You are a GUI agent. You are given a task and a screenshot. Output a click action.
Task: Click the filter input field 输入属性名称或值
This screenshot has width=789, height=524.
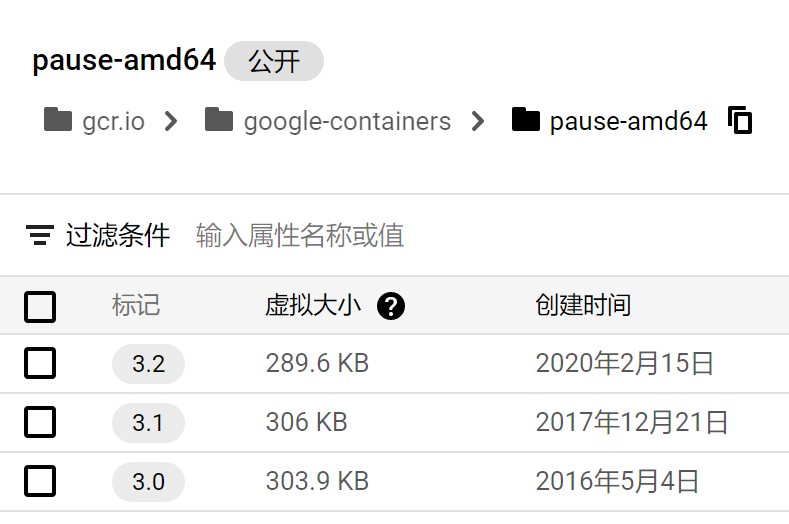coord(488,235)
